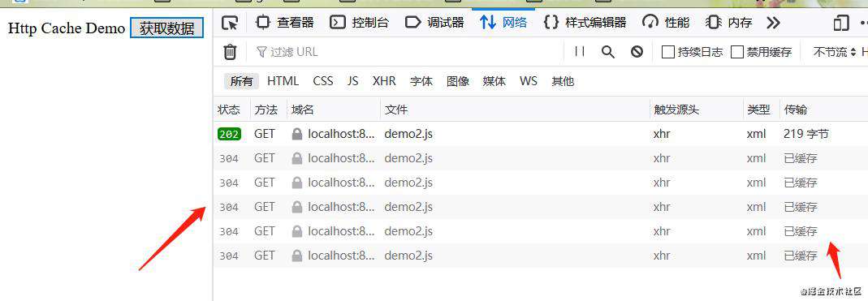The width and height of the screenshot is (868, 301).
Task: Click the Http Cache Demo text
Action: click(67, 28)
